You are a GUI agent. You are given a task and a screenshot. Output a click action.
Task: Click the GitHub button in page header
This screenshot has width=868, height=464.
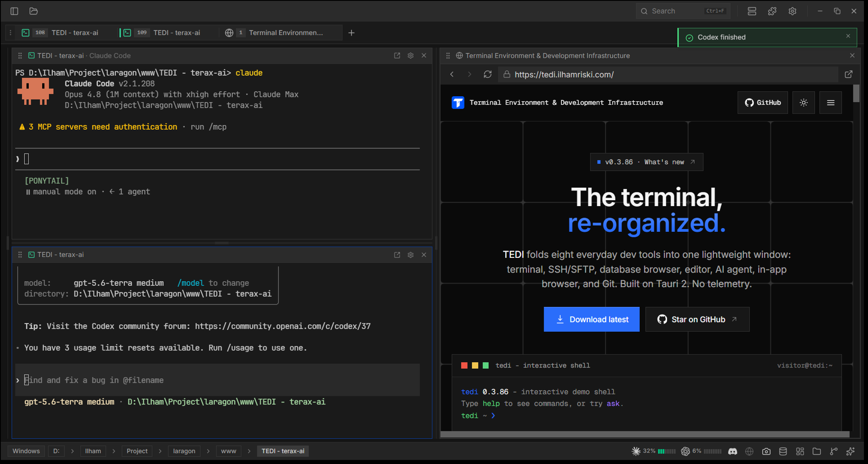(x=763, y=103)
